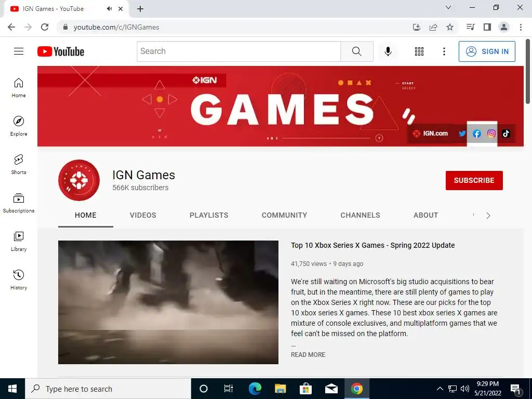Open Explore in the sidebar

click(19, 126)
